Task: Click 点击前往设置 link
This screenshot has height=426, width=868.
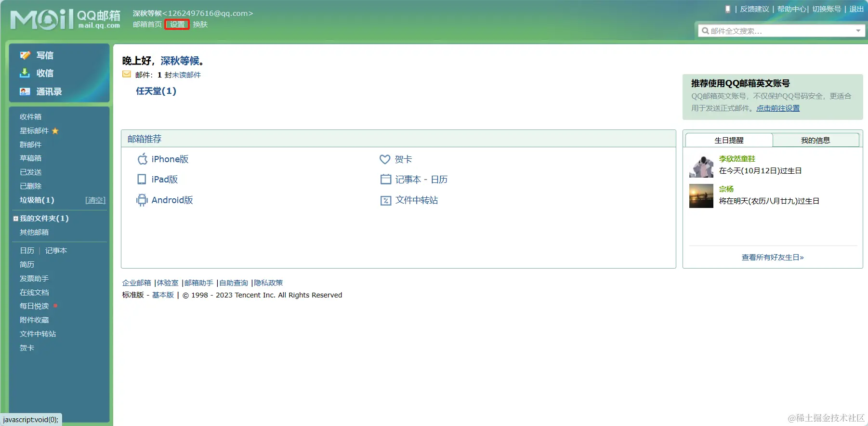Action: (x=778, y=108)
